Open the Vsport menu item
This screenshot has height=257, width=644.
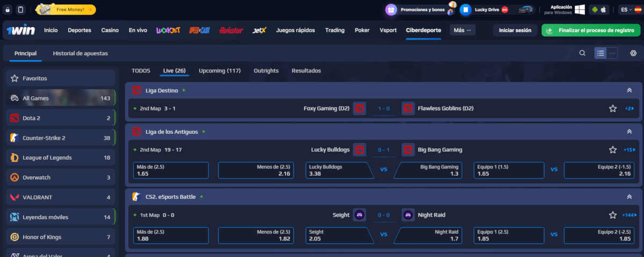(x=388, y=30)
